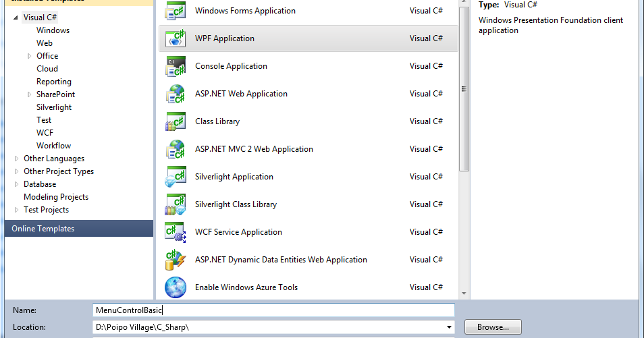Click the Browse... button

coord(493,327)
